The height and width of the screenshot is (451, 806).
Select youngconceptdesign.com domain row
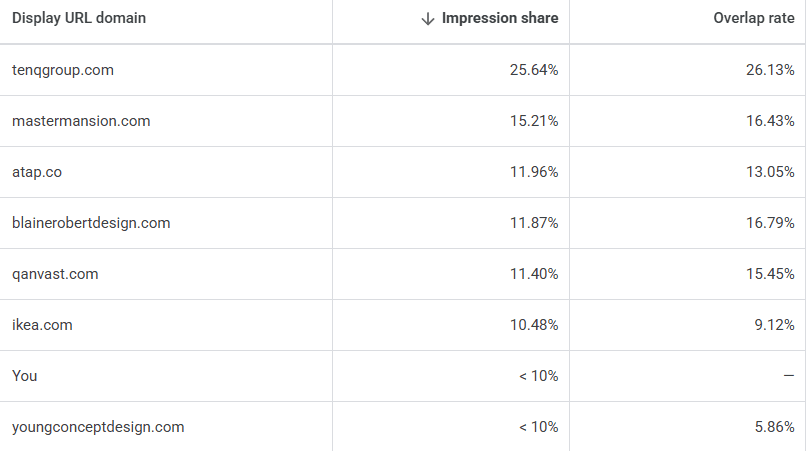[98, 427]
